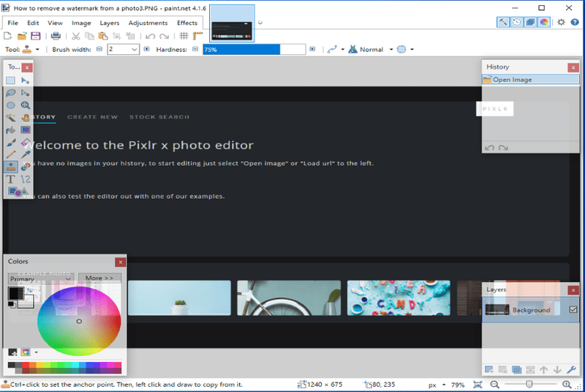Open the Effects menu

coord(187,23)
